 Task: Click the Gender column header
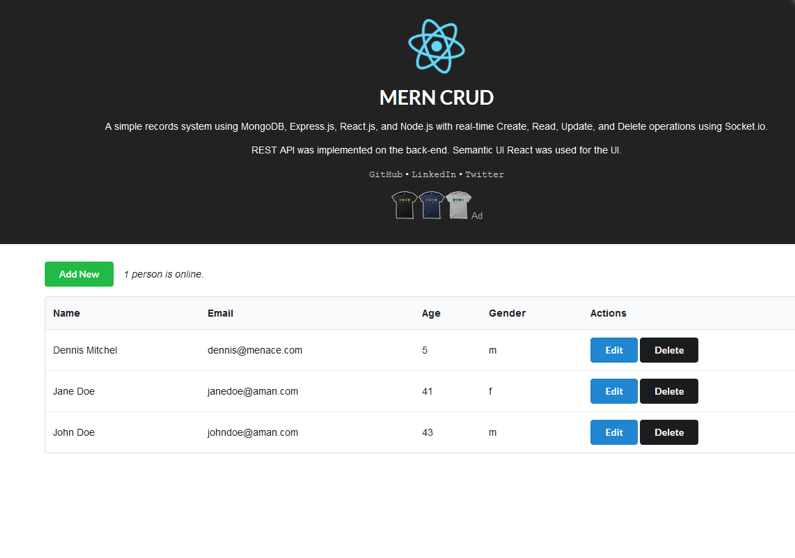click(x=507, y=313)
